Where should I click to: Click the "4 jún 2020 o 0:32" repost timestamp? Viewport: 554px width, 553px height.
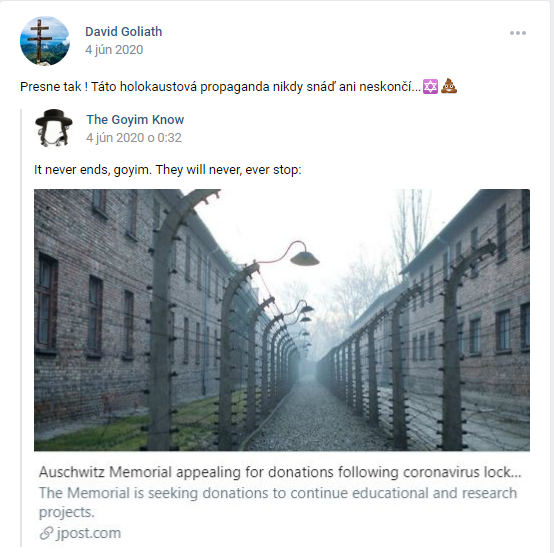click(x=134, y=137)
